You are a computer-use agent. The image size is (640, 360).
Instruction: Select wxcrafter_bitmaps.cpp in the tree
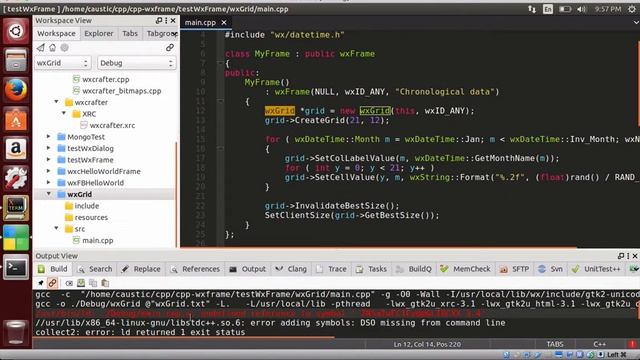pyautogui.click(x=122, y=91)
